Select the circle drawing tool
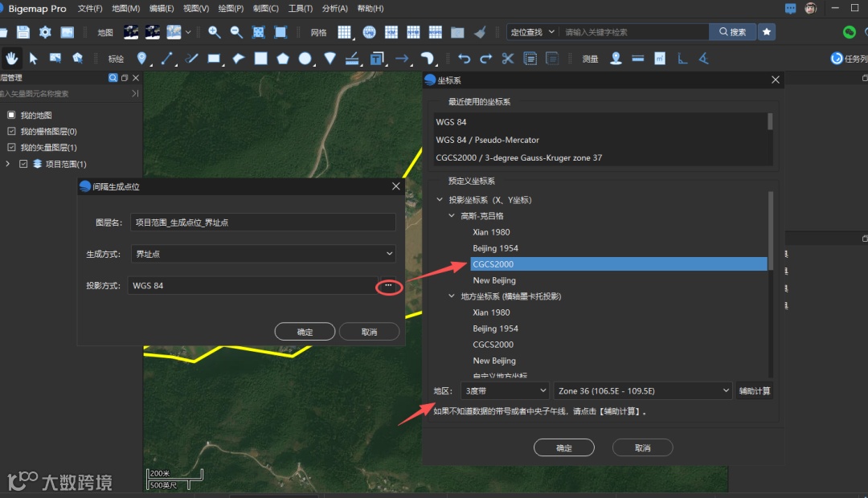The height and width of the screenshot is (498, 868). coord(305,58)
